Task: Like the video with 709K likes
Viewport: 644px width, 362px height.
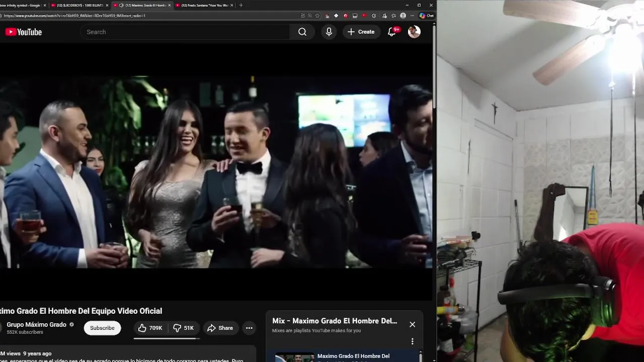Action: (x=150, y=328)
